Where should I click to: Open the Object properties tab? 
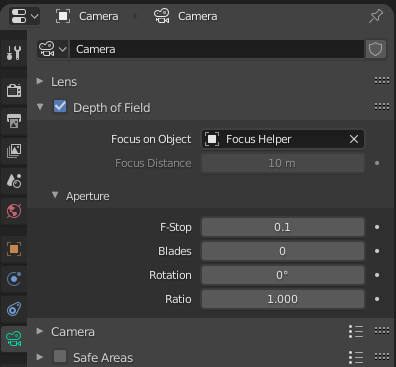point(14,249)
